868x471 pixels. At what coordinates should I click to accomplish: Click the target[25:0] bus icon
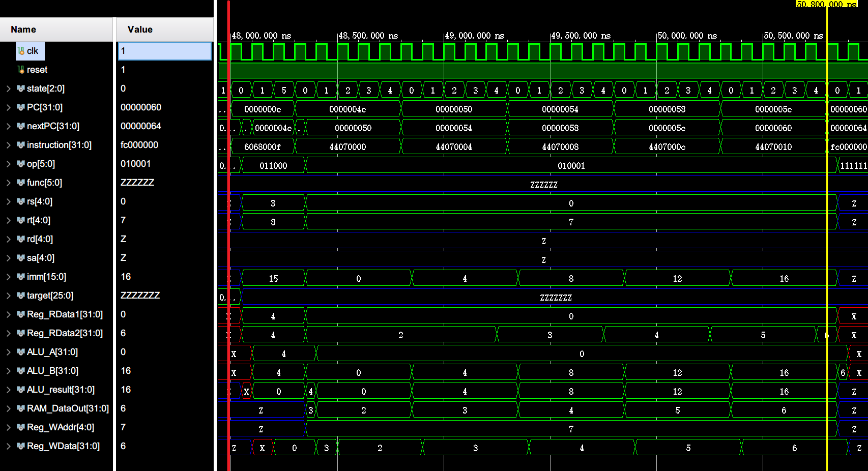pyautogui.click(x=21, y=296)
